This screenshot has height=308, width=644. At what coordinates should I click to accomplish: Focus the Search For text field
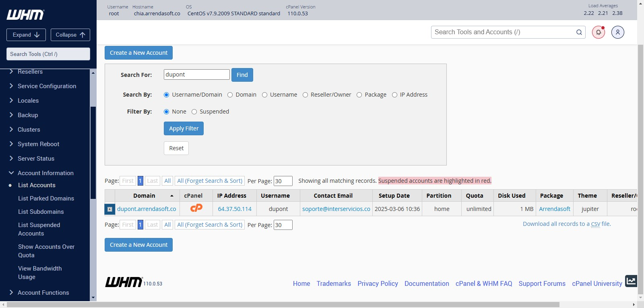coord(197,74)
